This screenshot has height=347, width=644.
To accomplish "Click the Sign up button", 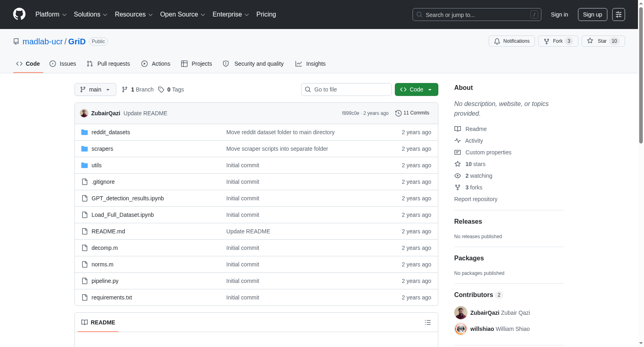I will point(592,15).
